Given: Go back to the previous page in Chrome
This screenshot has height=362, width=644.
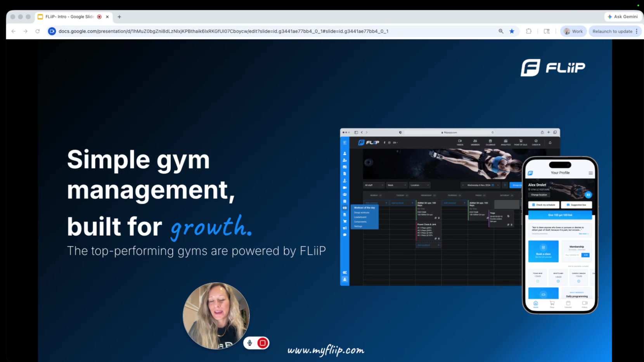Looking at the screenshot, I should pyautogui.click(x=14, y=31).
